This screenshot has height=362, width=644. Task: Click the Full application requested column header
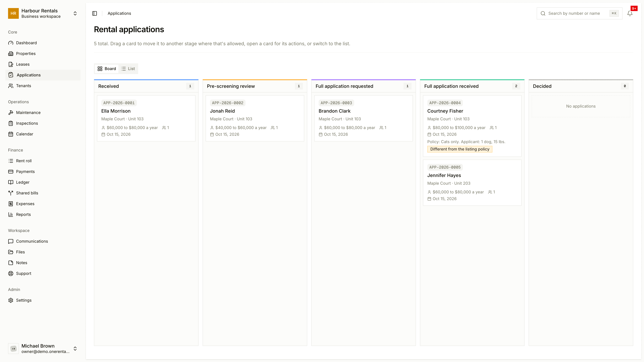[363, 86]
